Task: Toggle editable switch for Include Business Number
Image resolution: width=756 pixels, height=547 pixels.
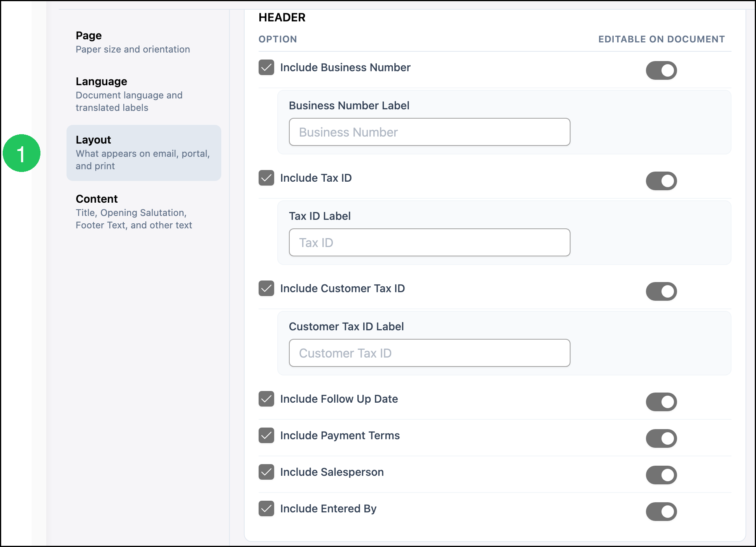Action: (x=661, y=70)
